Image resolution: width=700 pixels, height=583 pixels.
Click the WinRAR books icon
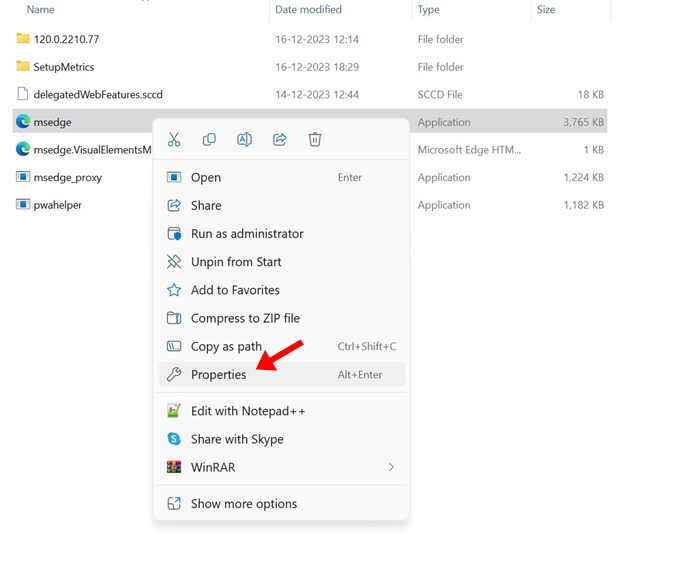(174, 467)
